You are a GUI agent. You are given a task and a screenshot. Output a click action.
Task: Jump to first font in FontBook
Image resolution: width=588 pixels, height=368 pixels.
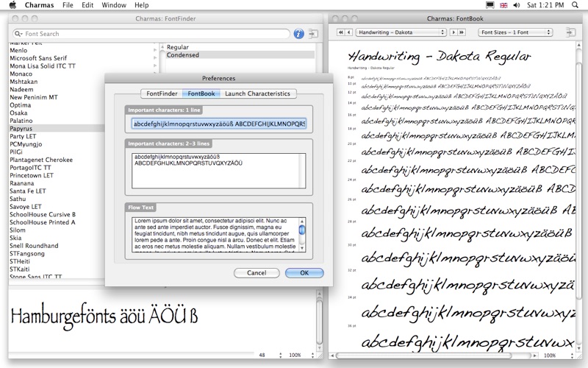pyautogui.click(x=340, y=32)
